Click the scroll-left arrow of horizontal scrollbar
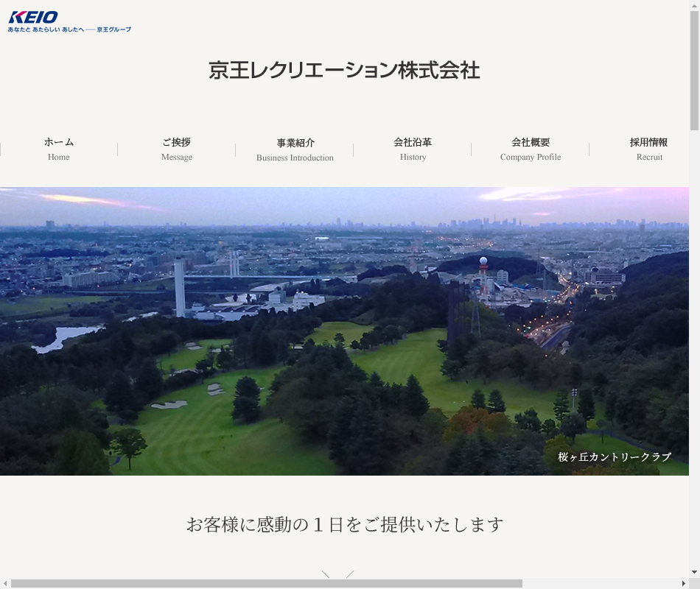The width and height of the screenshot is (700, 589). pyautogui.click(x=4, y=584)
